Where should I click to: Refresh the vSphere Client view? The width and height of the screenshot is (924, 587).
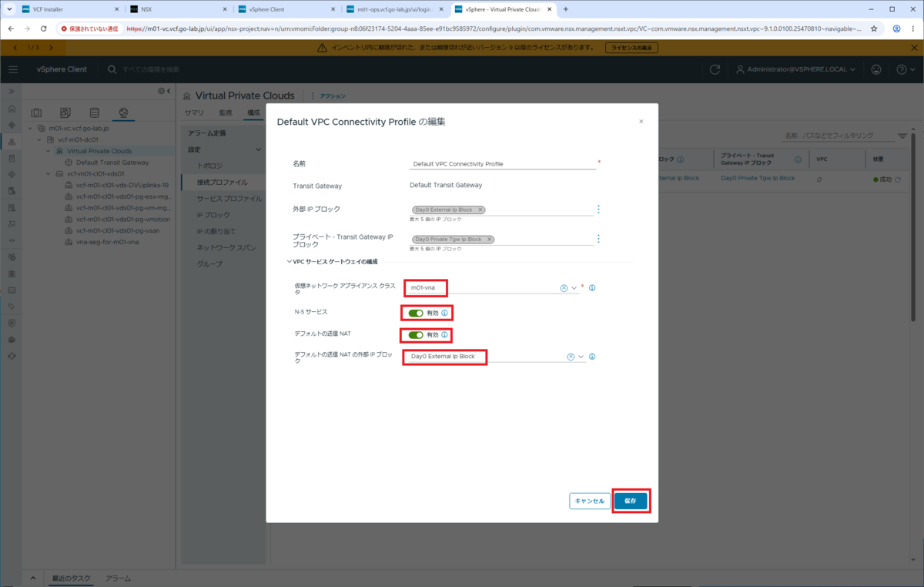point(715,69)
